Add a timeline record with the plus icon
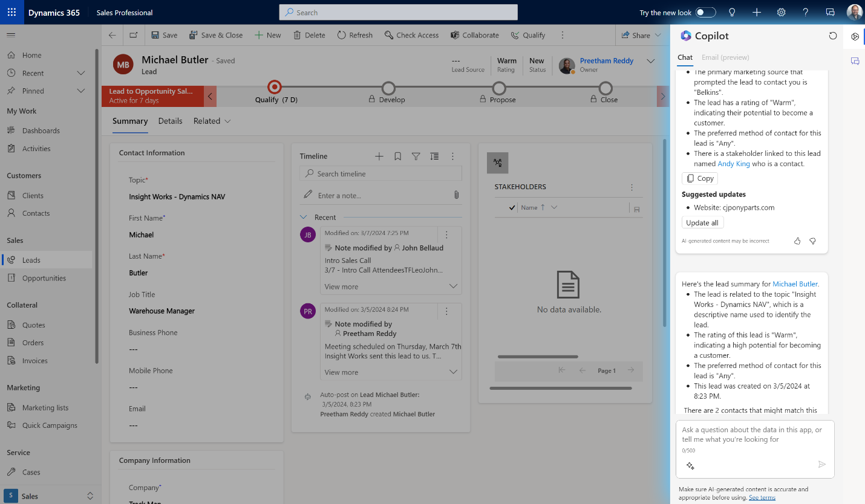This screenshot has width=865, height=504. click(x=379, y=157)
